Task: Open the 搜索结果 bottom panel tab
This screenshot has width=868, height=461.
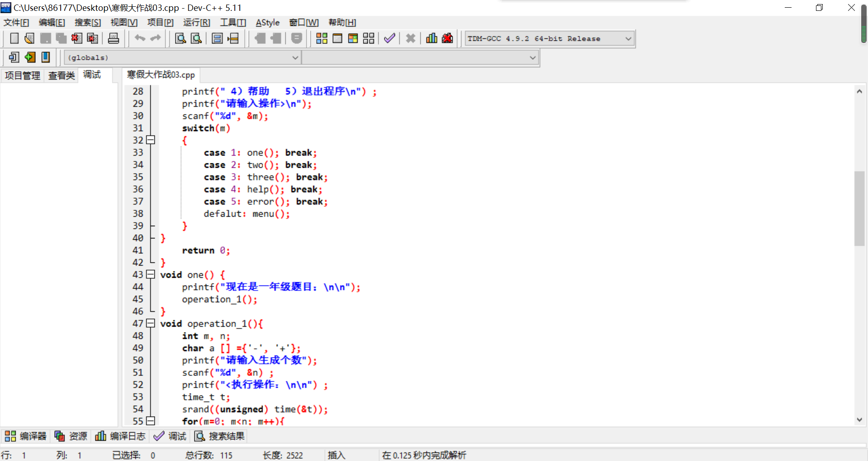Action: [220, 436]
